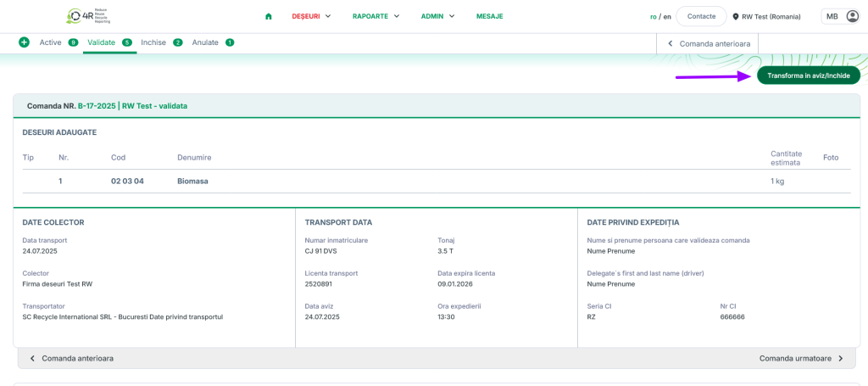The image size is (868, 386).
Task: Click the green plus add-order icon
Action: tap(24, 42)
